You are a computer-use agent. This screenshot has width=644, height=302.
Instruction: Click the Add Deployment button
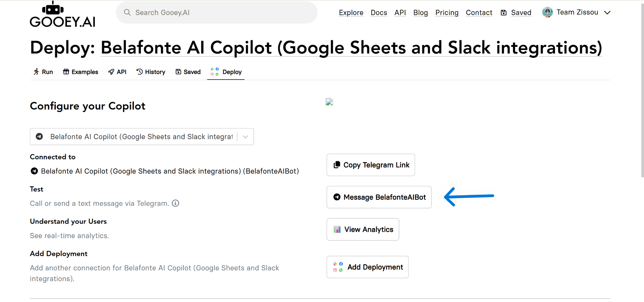[x=368, y=267]
